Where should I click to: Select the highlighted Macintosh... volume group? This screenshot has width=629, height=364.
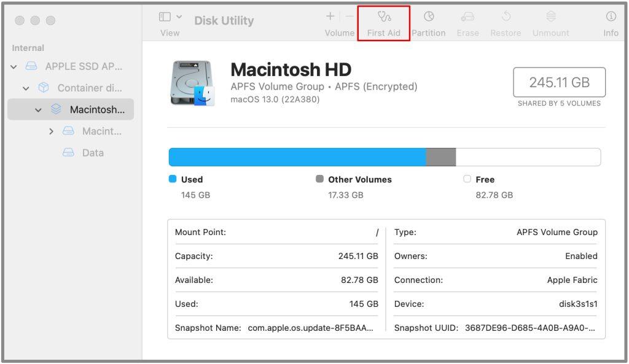71,109
